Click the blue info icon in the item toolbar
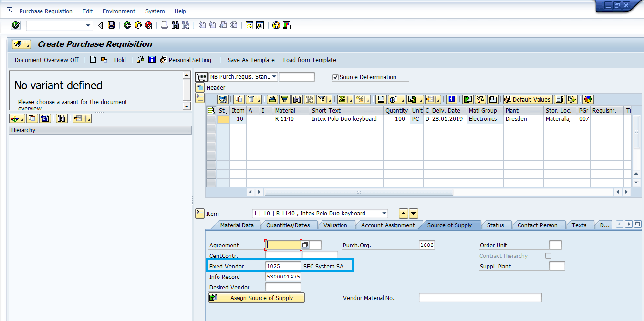Screen dimensions: 644x321 click(451, 99)
